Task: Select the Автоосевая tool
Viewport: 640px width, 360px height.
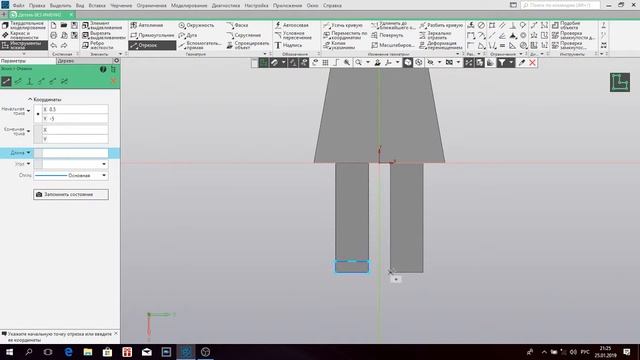Action: (x=291, y=25)
